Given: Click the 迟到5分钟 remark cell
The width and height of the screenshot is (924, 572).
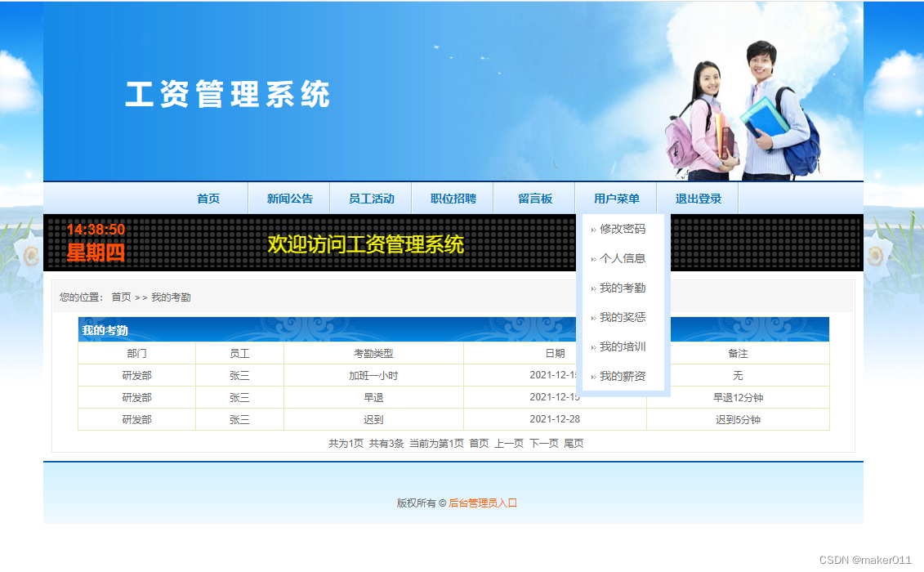Looking at the screenshot, I should click(x=738, y=419).
